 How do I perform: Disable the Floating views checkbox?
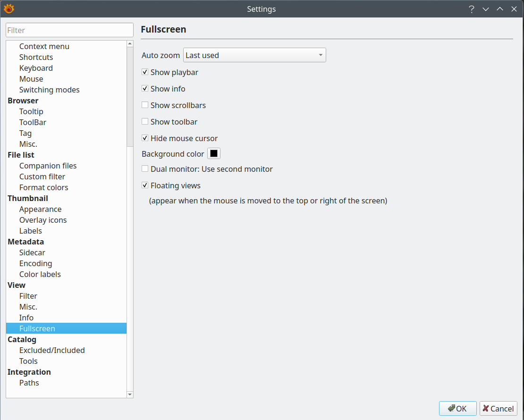(145, 185)
